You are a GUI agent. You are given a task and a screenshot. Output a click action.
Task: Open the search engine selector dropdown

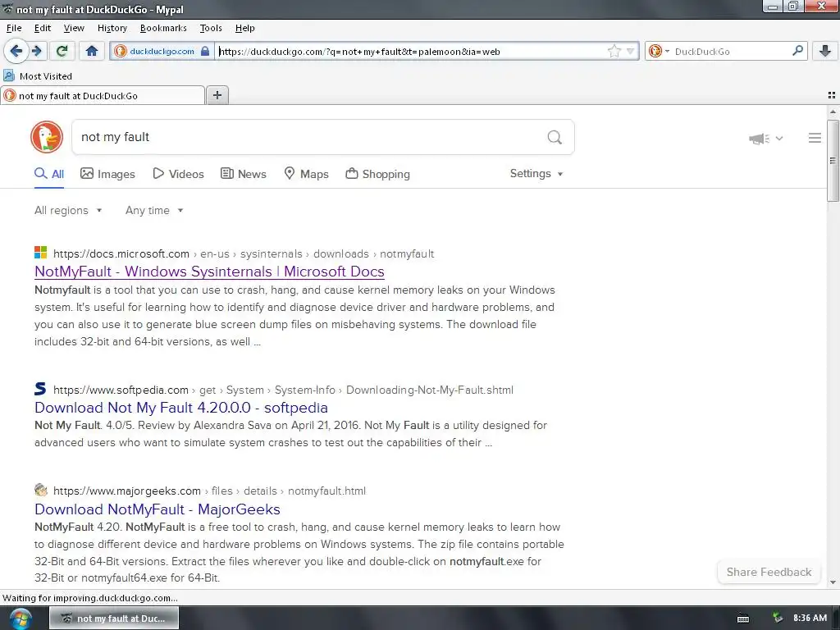coord(659,52)
